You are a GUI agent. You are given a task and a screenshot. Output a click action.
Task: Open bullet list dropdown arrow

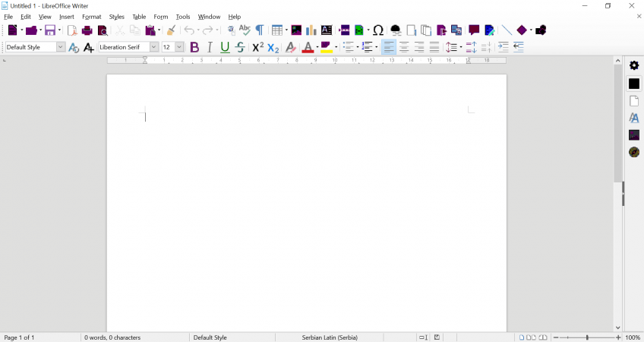(358, 47)
